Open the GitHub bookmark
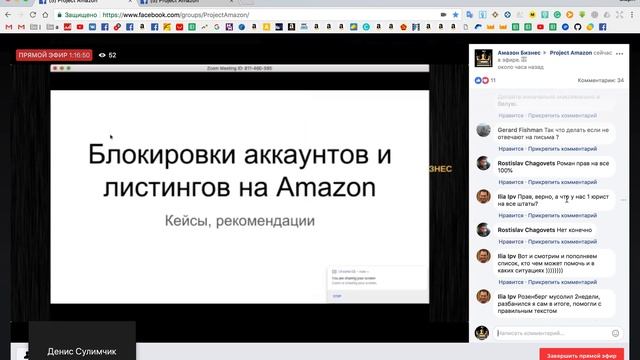Image resolution: width=640 pixels, height=360 pixels. point(578,27)
